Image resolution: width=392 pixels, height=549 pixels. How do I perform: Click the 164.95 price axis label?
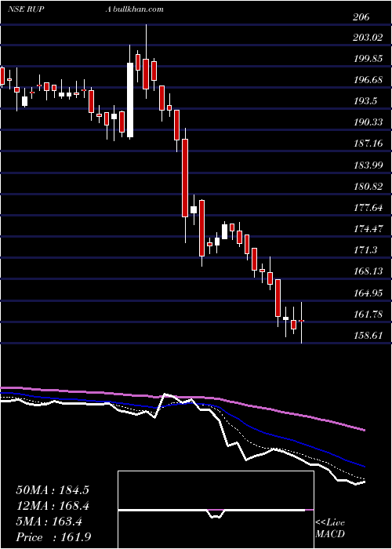coord(368,293)
